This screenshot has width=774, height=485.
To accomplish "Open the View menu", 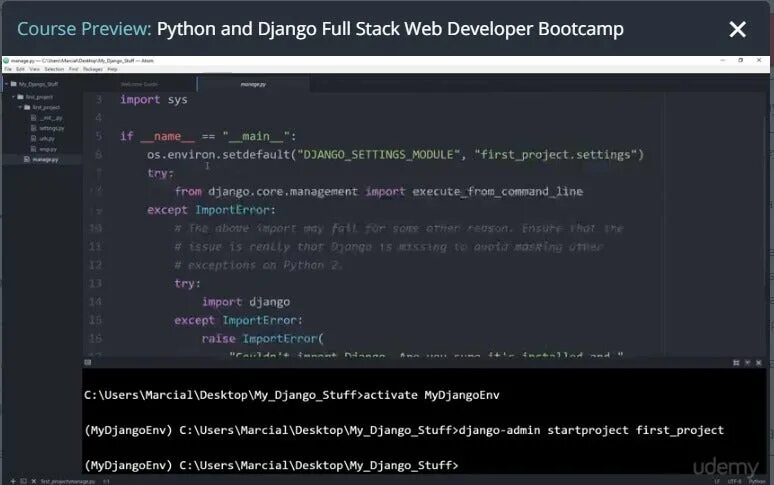I will coord(35,69).
